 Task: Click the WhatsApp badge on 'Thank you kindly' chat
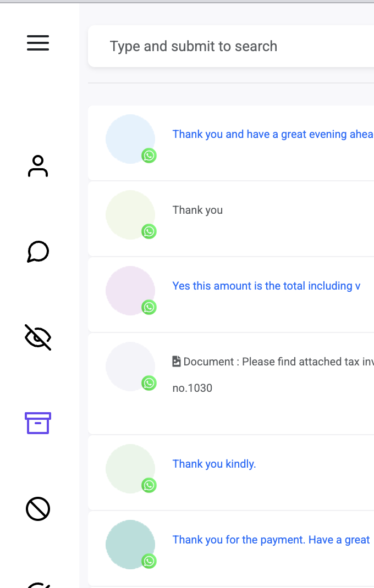click(149, 485)
